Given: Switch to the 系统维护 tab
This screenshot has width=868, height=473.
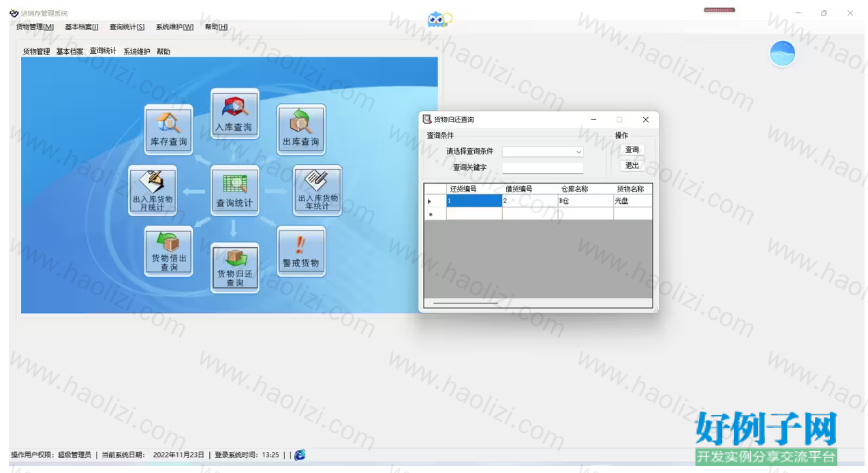Looking at the screenshot, I should tap(136, 52).
